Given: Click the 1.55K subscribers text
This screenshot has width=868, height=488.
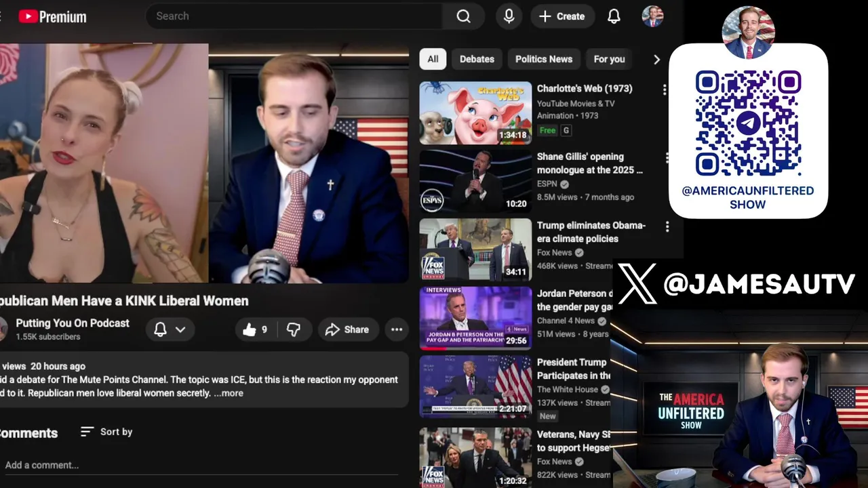Looking at the screenshot, I should [48, 337].
